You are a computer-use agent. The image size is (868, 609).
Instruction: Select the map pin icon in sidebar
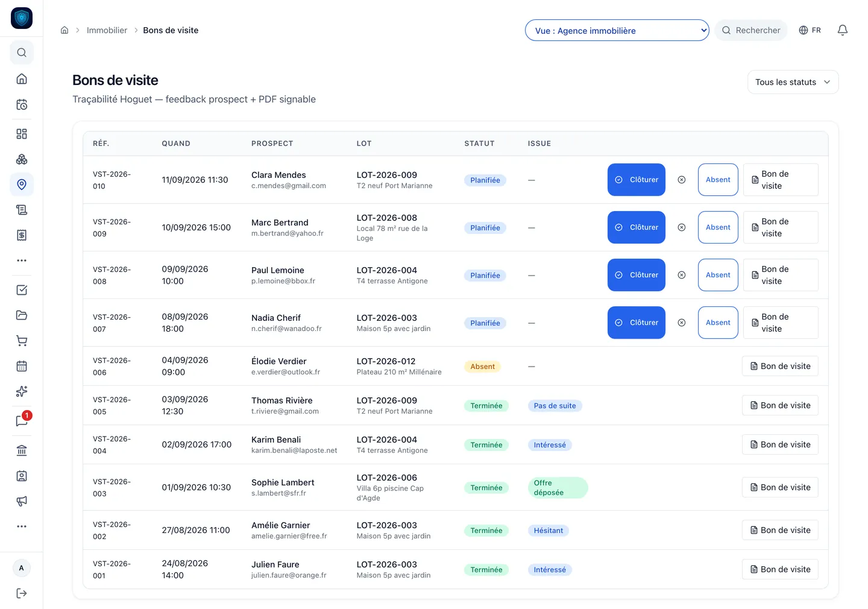[x=22, y=185]
